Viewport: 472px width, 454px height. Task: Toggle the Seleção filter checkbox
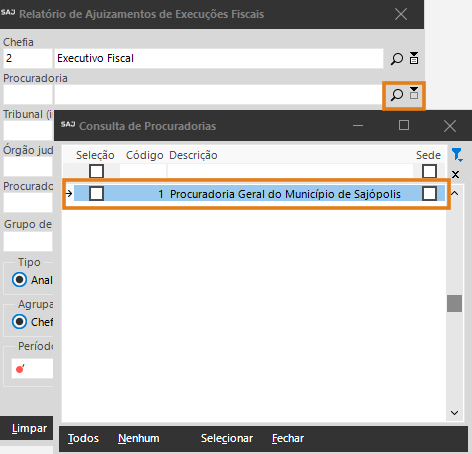tap(96, 171)
